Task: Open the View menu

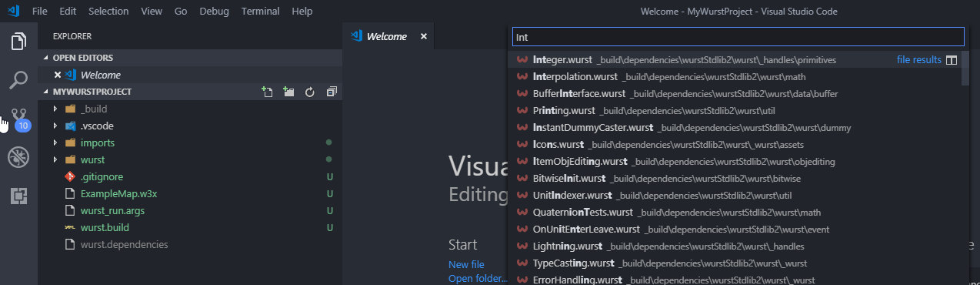Action: pyautogui.click(x=152, y=12)
